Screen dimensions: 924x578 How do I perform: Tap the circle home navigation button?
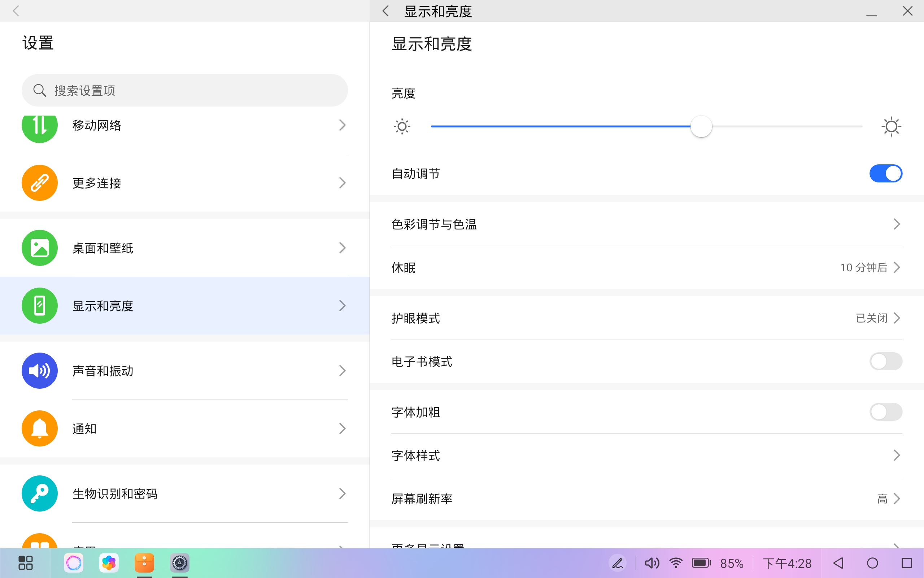872,563
